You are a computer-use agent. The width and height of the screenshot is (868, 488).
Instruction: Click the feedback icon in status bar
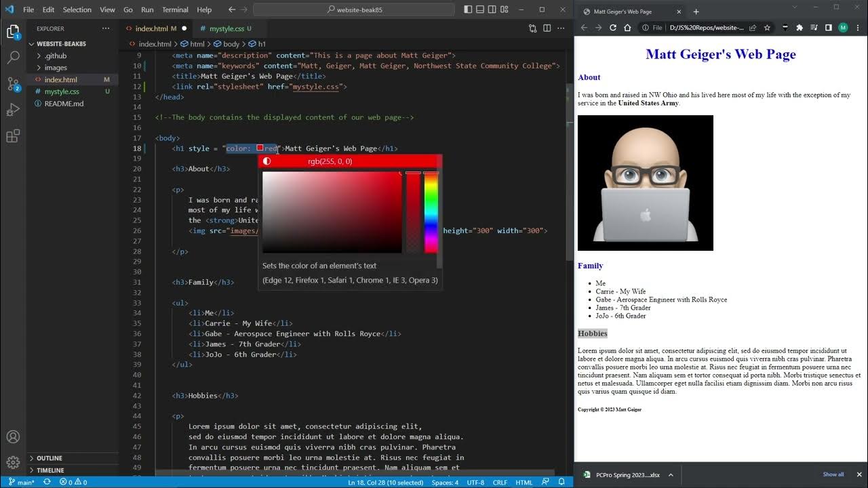[x=545, y=482]
